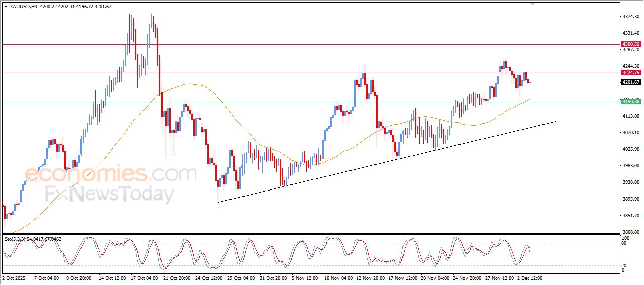Click the 4070.10 price axis label
The width and height of the screenshot is (644, 285).
[x=630, y=133]
